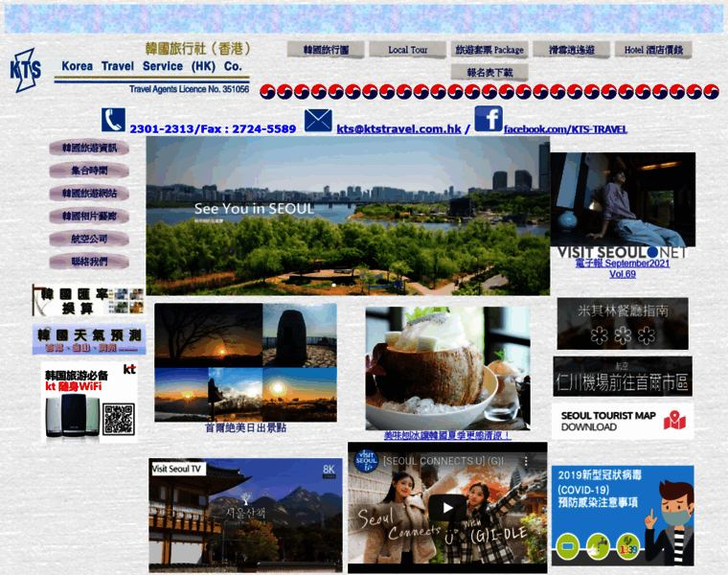Open the Local Tour menu button
Screen dimensions: 728x575
click(x=408, y=50)
